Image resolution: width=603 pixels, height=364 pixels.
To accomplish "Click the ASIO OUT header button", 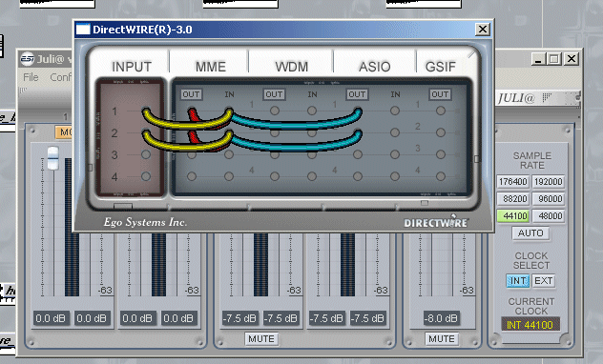I will [357, 94].
